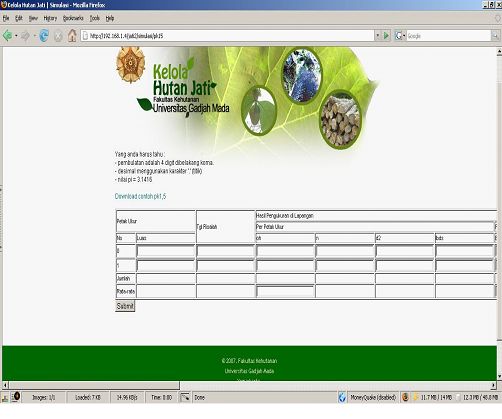Follow the Download contoh pk1,5 link

pos(140,196)
